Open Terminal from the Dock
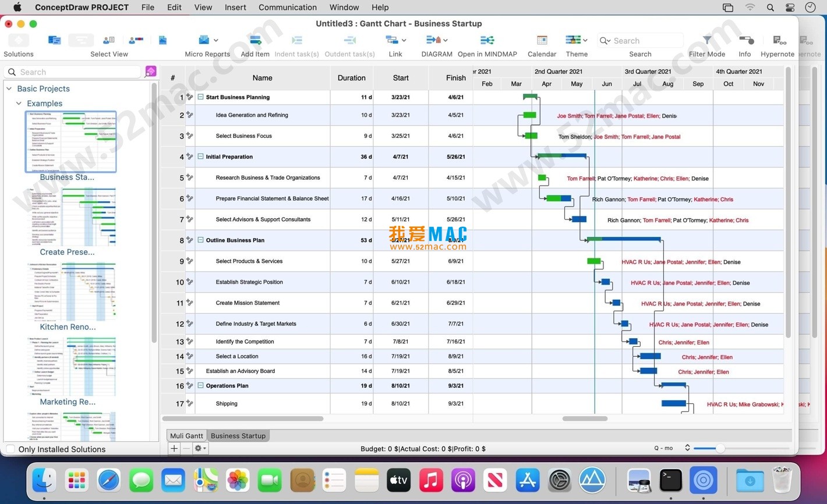 click(x=671, y=480)
